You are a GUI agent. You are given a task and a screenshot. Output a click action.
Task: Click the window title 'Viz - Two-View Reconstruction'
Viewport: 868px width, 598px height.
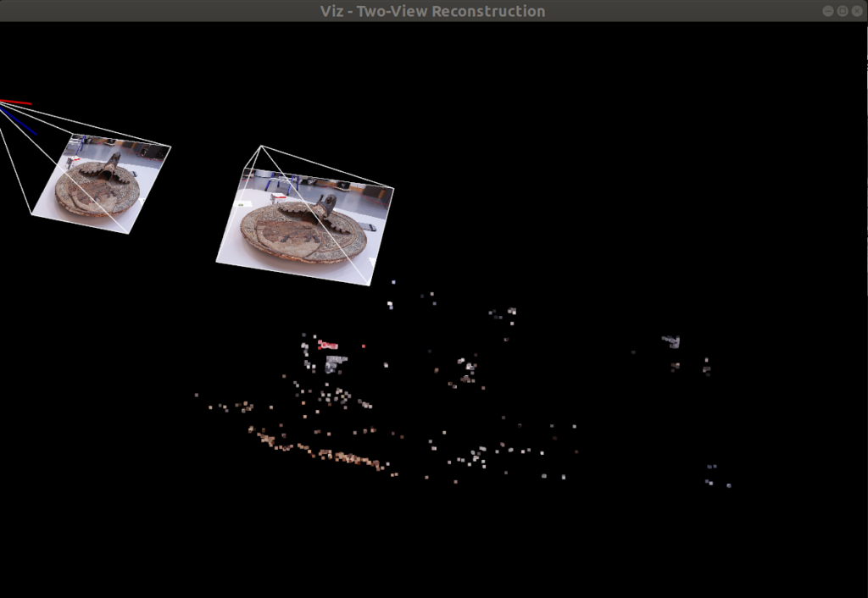coord(433,11)
